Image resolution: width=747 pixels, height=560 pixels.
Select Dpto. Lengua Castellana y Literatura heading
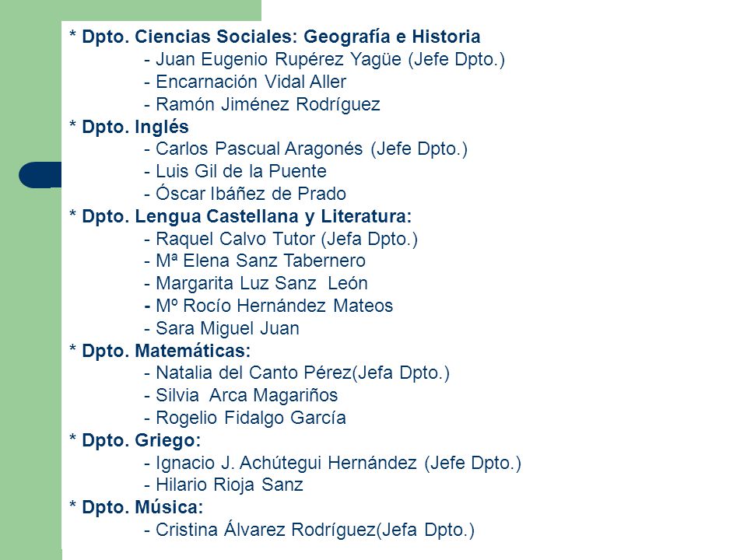240,216
